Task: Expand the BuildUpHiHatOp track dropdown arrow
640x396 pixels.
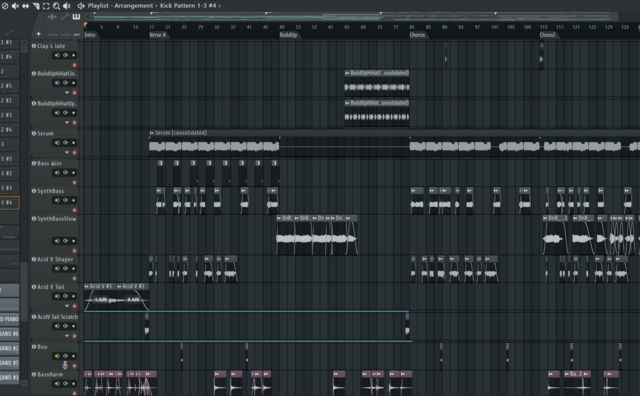Action: [x=67, y=122]
